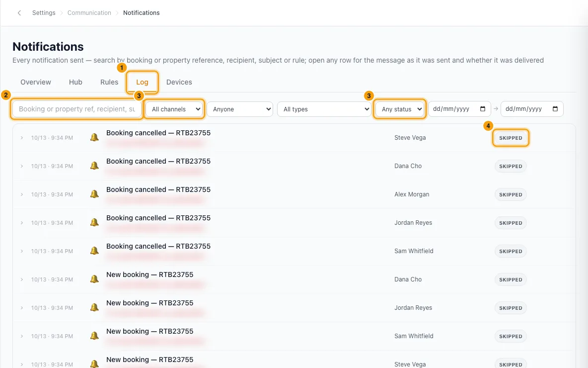Focus the booking or property ref search field
This screenshot has height=368, width=588.
(77, 109)
